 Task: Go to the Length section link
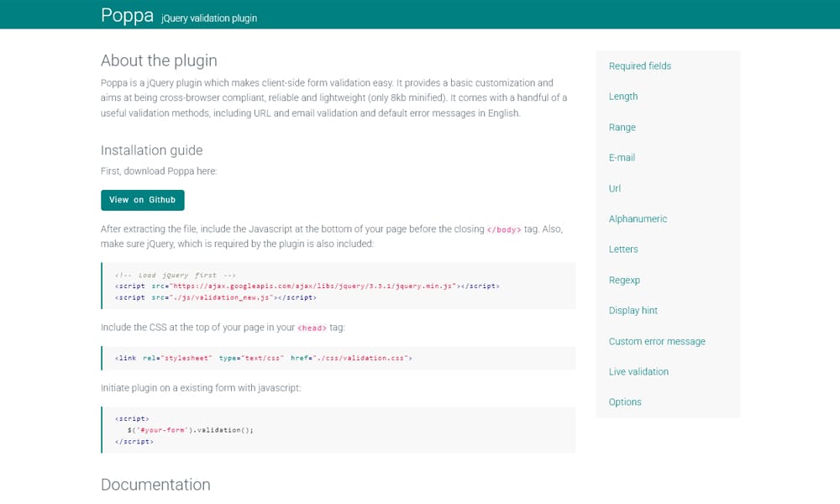click(622, 97)
